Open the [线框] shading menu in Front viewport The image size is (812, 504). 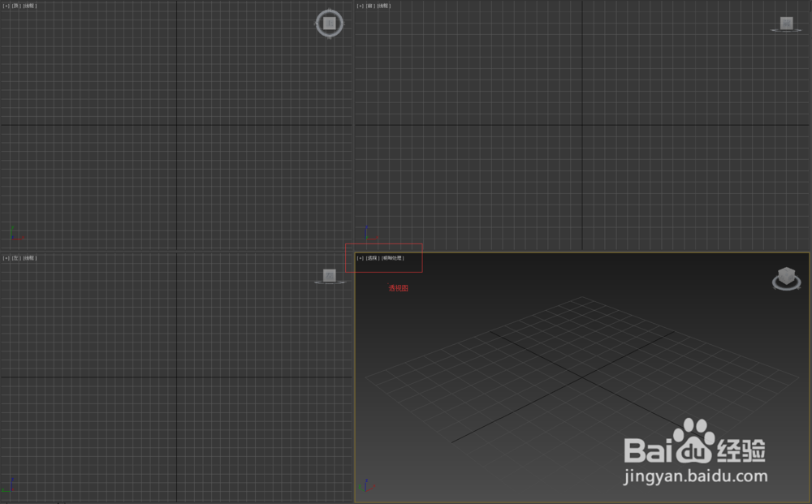[x=384, y=6]
